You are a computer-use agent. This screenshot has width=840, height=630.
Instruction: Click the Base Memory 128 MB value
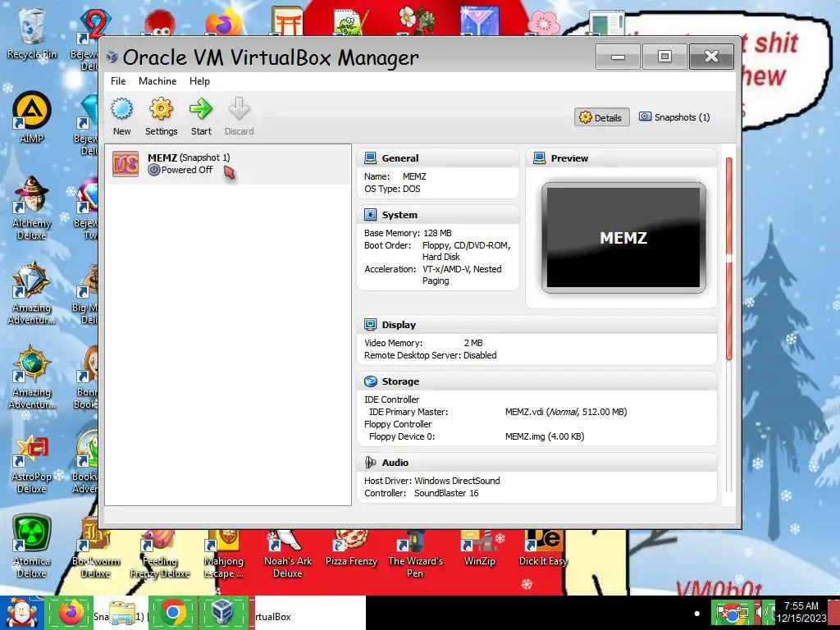pos(437,233)
